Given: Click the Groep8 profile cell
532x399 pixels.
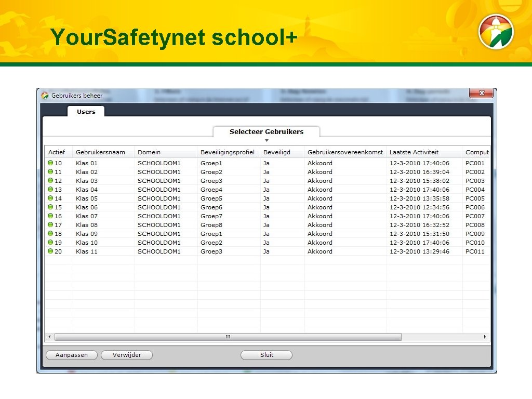Looking at the screenshot, I should 211,225.
